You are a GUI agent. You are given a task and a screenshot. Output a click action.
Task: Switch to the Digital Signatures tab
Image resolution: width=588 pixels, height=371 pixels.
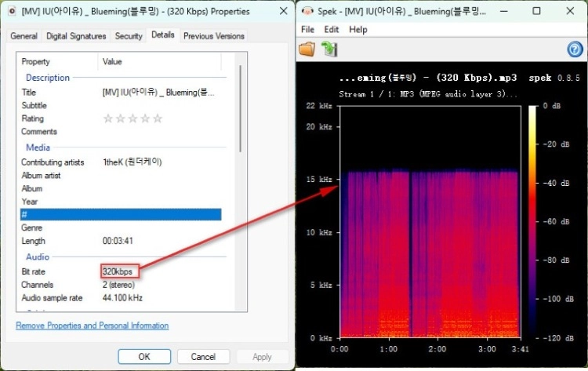point(76,36)
